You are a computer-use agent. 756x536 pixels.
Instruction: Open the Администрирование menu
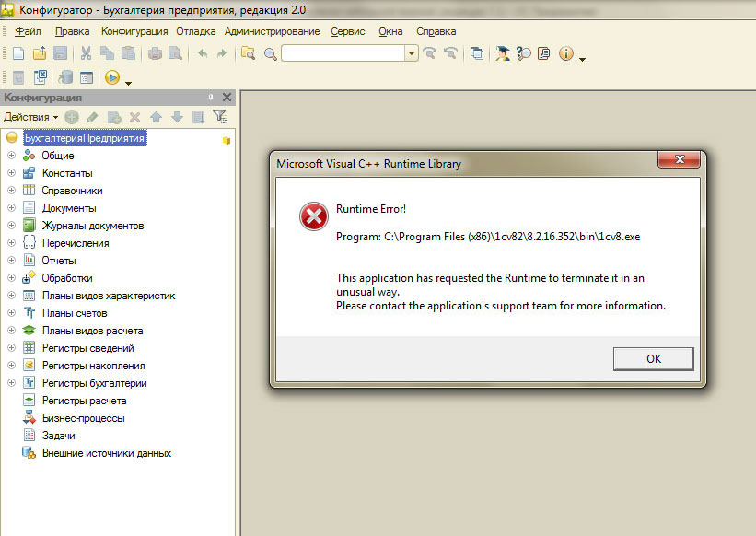(272, 31)
